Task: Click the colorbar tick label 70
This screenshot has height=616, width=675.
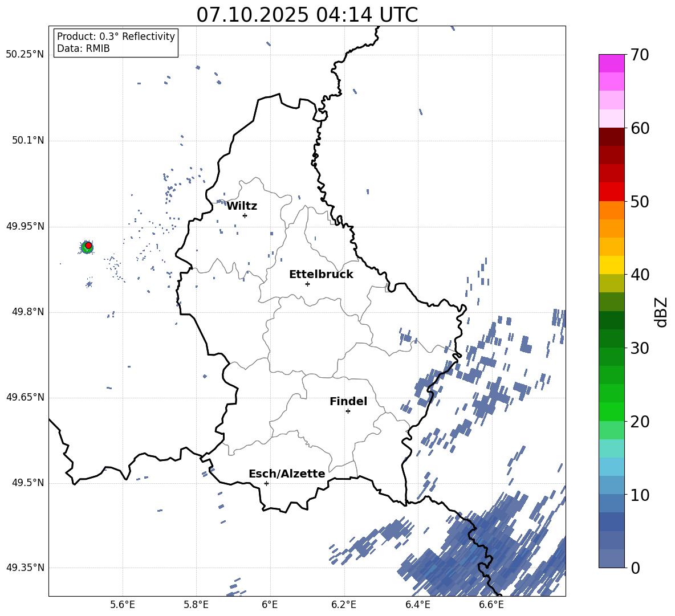Action: tap(640, 55)
